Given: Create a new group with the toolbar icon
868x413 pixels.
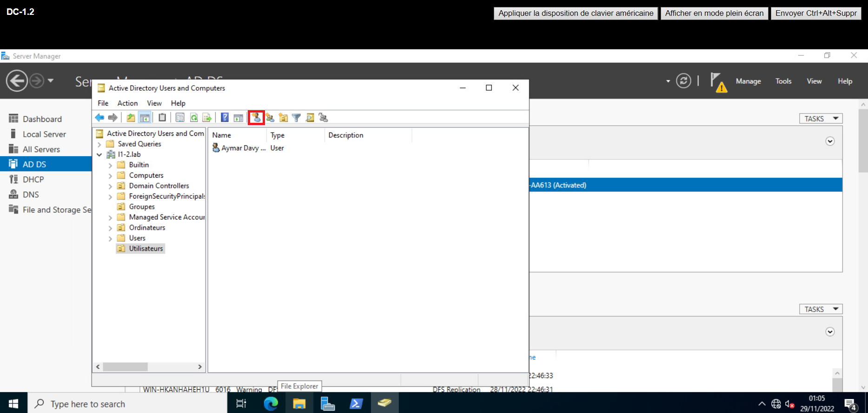Looking at the screenshot, I should [270, 118].
